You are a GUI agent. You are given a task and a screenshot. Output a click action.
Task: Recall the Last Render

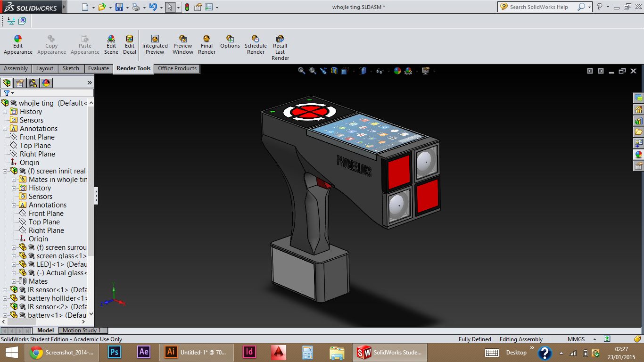(280, 48)
